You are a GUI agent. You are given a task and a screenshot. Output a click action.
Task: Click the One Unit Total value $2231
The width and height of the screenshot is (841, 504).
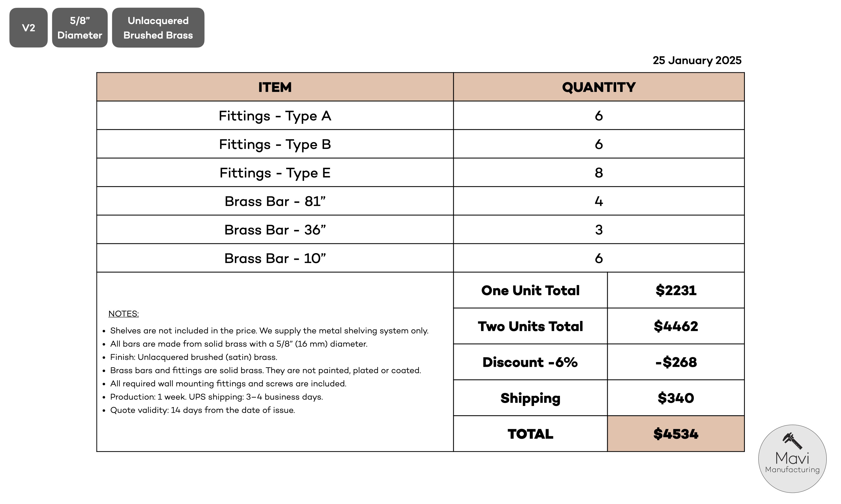coord(675,290)
